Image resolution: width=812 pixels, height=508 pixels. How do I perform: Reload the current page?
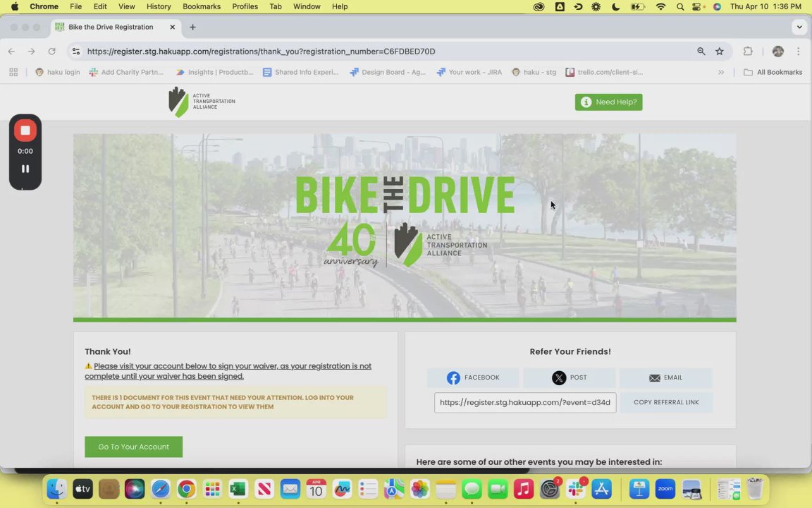pos(51,52)
